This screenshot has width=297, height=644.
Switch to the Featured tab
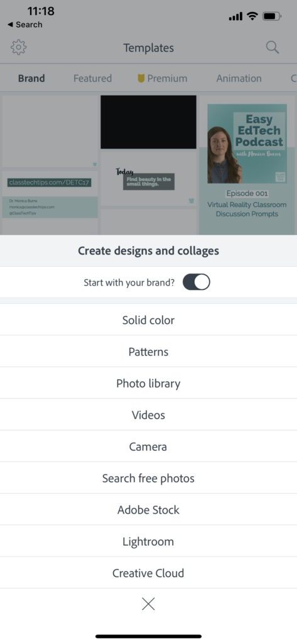pos(92,78)
